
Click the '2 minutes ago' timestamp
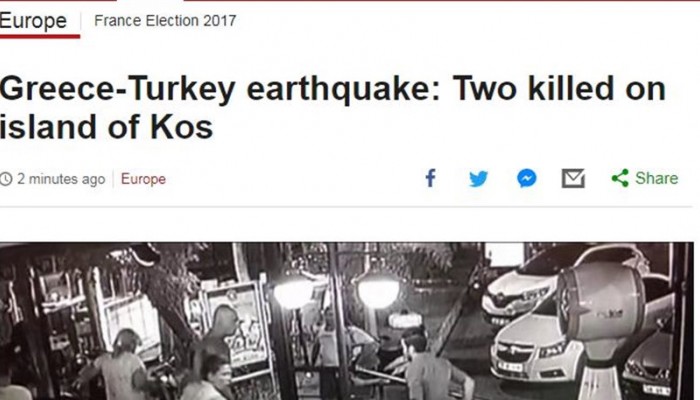click(61, 179)
